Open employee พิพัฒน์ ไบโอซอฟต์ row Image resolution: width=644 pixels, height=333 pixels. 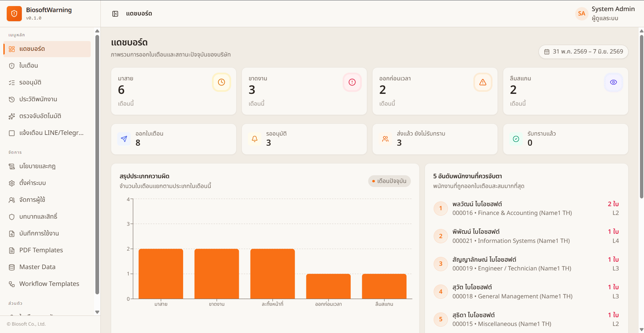click(x=526, y=236)
